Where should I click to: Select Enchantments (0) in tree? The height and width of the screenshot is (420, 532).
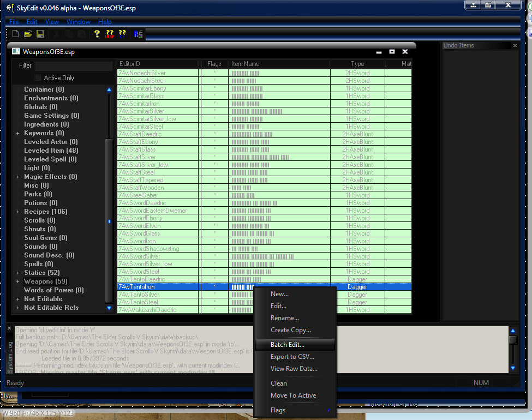pos(51,98)
